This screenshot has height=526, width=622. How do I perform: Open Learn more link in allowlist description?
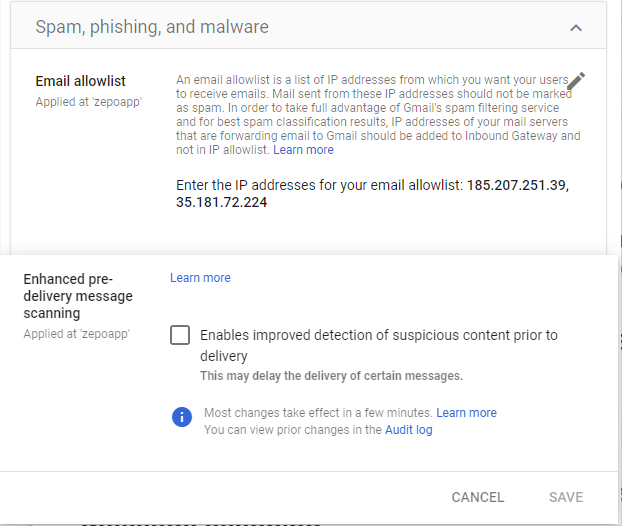pos(303,150)
